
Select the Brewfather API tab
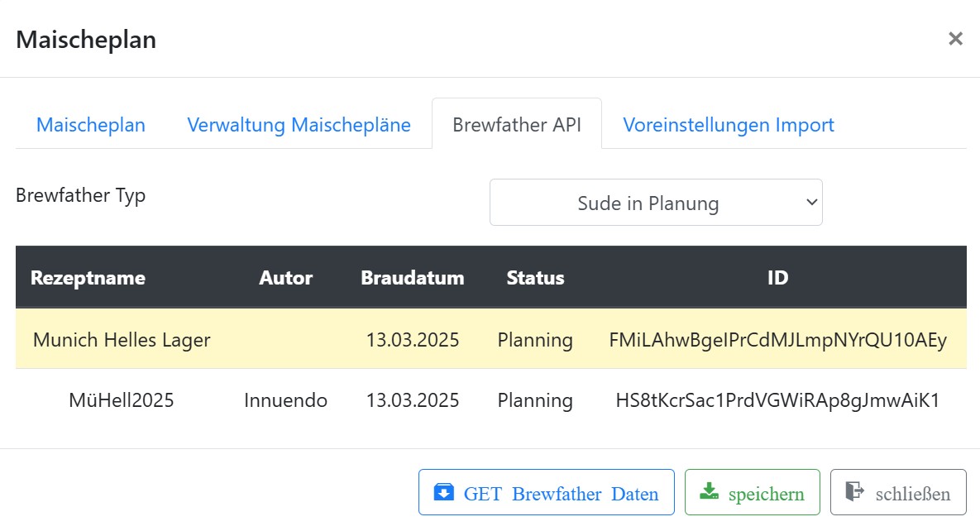pyautogui.click(x=516, y=125)
